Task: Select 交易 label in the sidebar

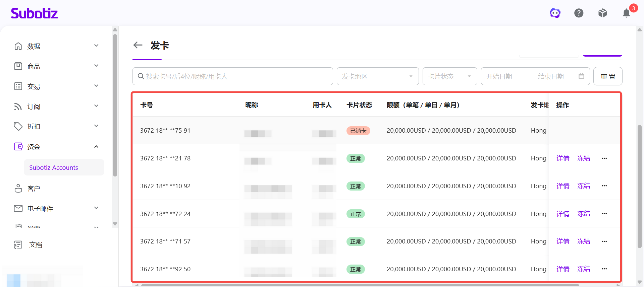Action: (34, 86)
